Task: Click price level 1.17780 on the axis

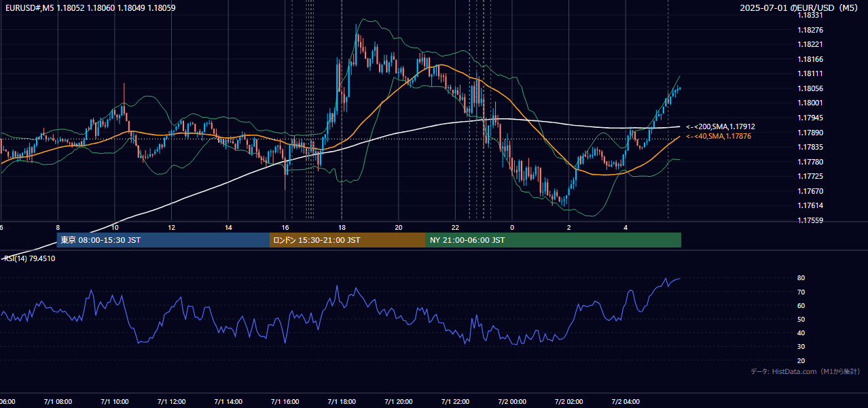Action: [x=810, y=162]
